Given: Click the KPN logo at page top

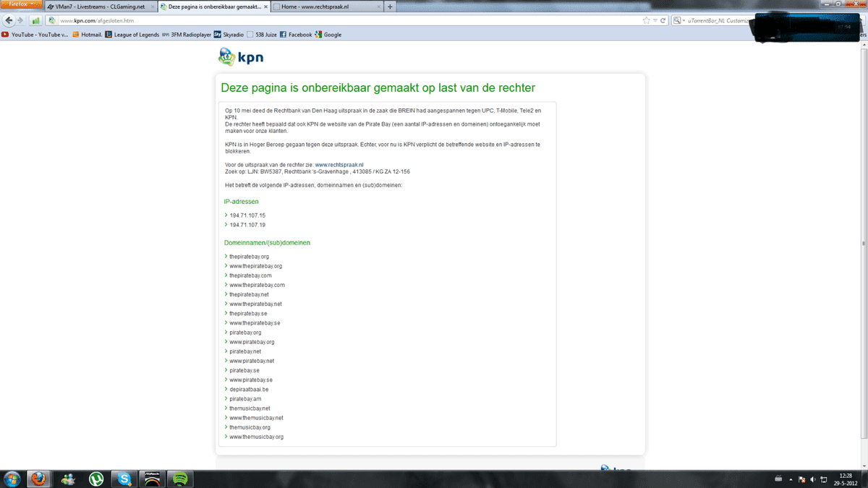Looking at the screenshot, I should (x=241, y=57).
